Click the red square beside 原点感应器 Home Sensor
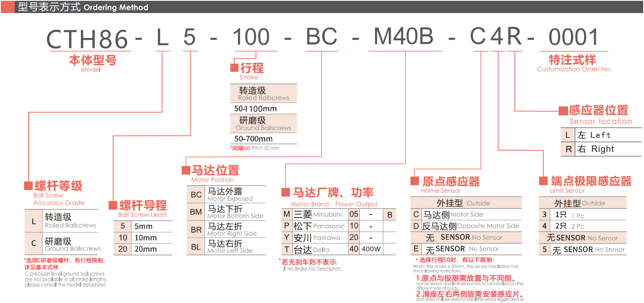Viewport: 644px width, 303px height. pyautogui.click(x=414, y=181)
